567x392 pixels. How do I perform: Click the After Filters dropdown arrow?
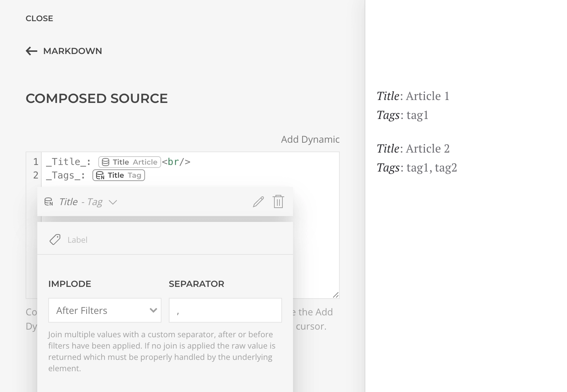coord(153,310)
